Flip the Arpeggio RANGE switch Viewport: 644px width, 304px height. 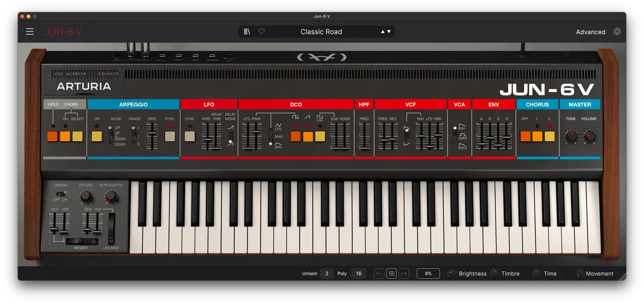tap(133, 135)
